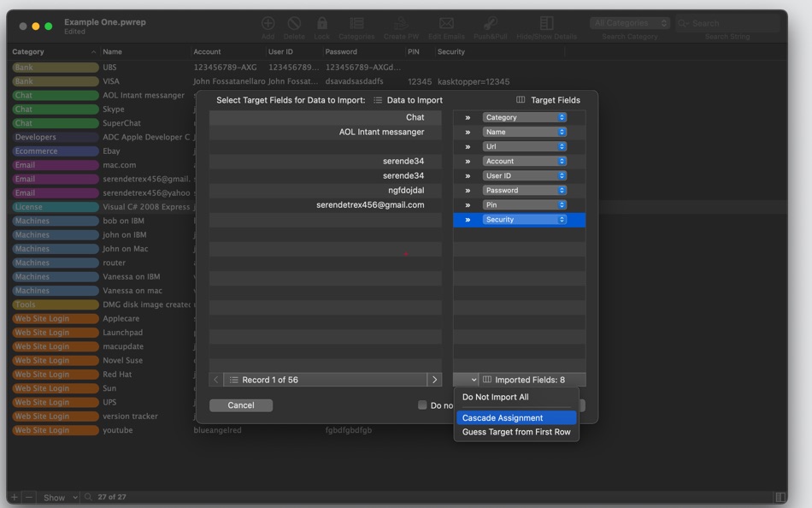
Task: Click the Password column header
Action: click(x=363, y=52)
